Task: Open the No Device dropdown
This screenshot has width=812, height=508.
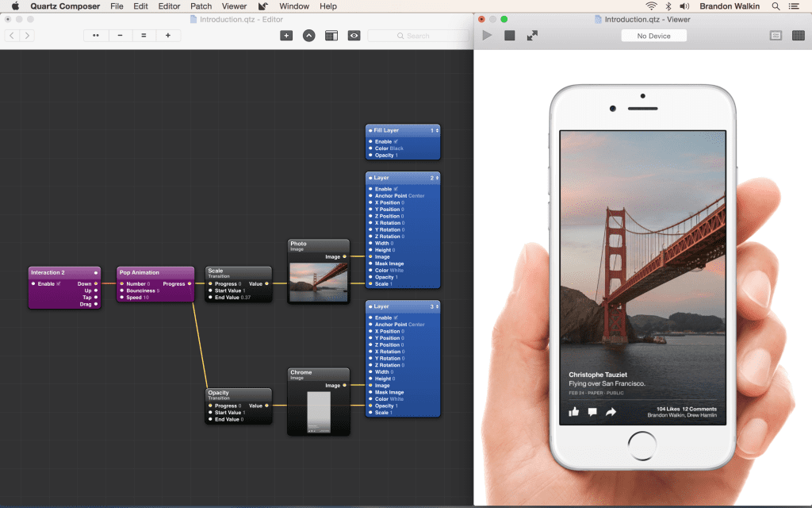Action: [x=653, y=36]
